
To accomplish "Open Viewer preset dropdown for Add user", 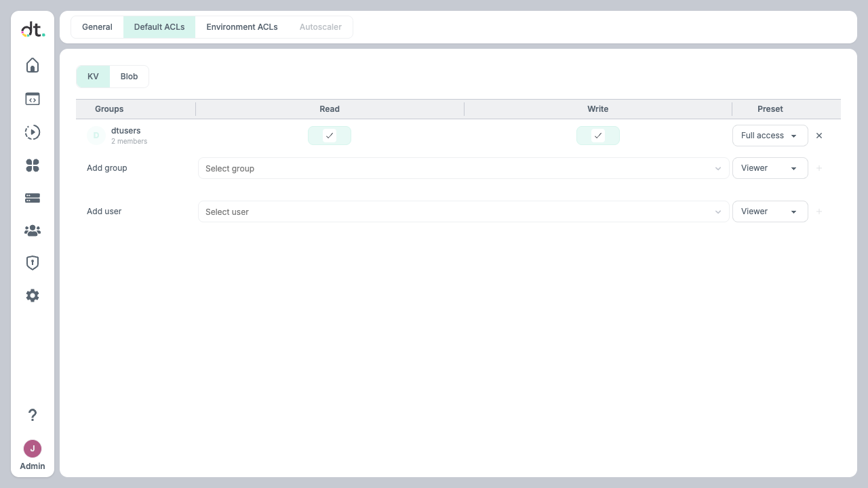I will (x=770, y=211).
